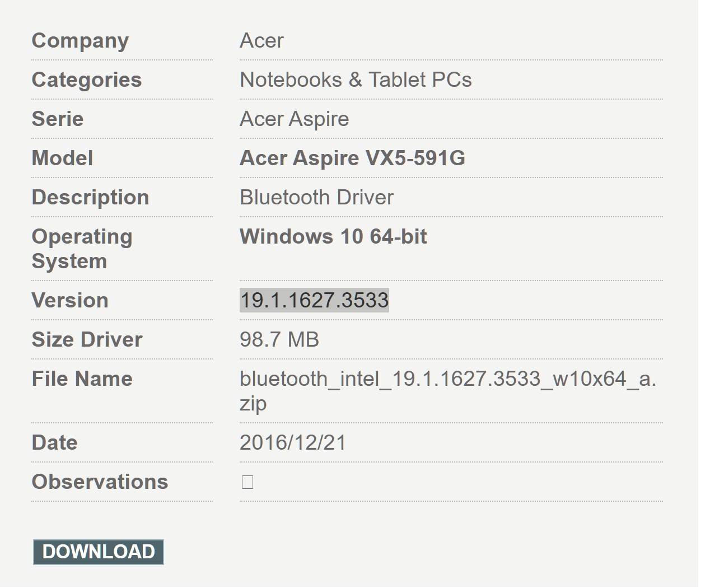The height and width of the screenshot is (588, 710).
Task: Click the Date label
Action: click(54, 442)
